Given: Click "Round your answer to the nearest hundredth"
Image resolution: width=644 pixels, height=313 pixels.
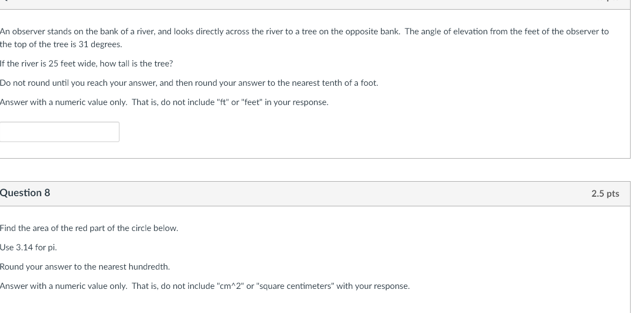Looking at the screenshot, I should (85, 267).
